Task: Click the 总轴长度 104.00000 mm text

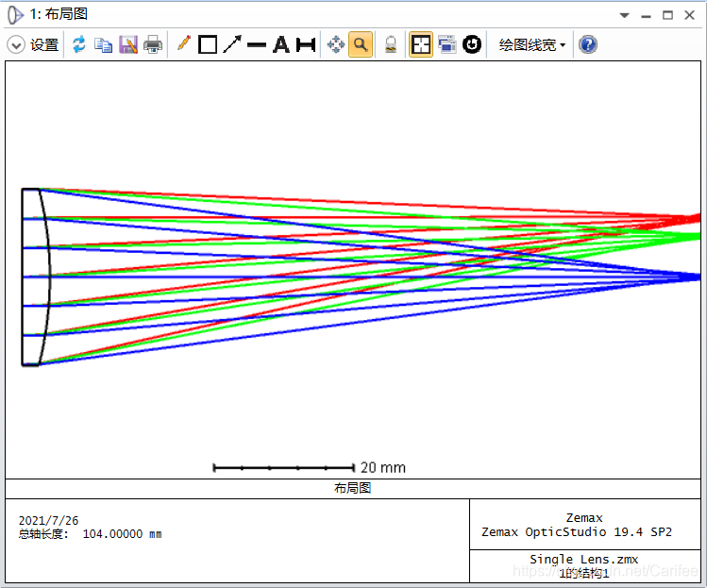Action: [x=90, y=534]
